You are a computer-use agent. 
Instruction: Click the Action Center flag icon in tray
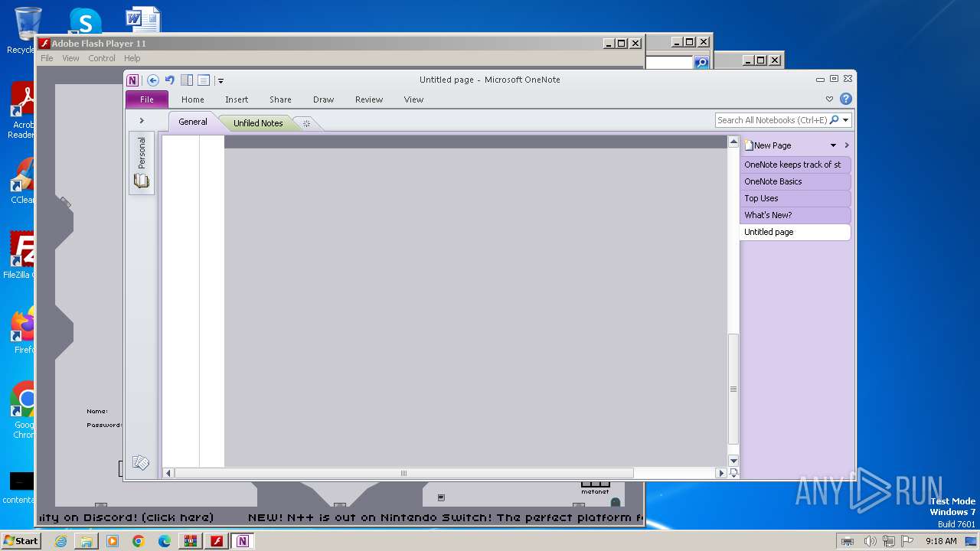click(x=907, y=541)
